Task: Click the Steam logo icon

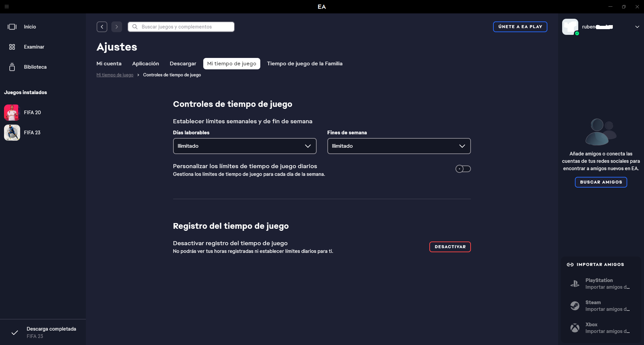Action: click(x=575, y=306)
